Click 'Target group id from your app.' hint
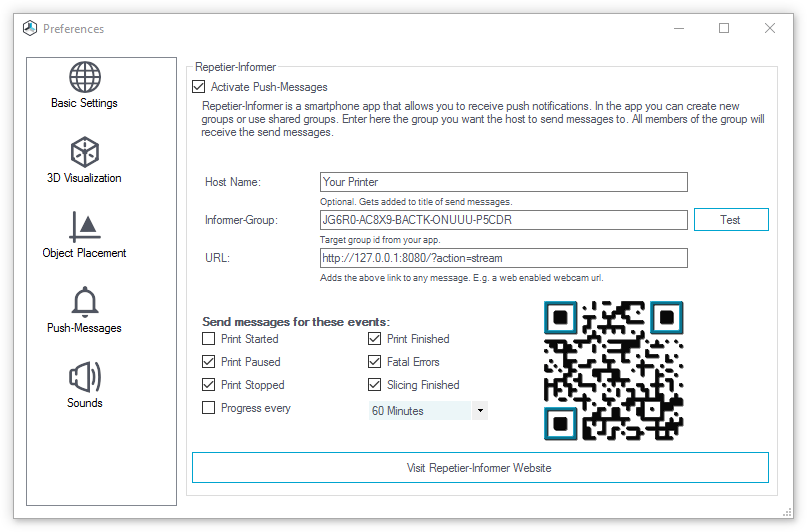The image size is (807, 532). tap(380, 240)
